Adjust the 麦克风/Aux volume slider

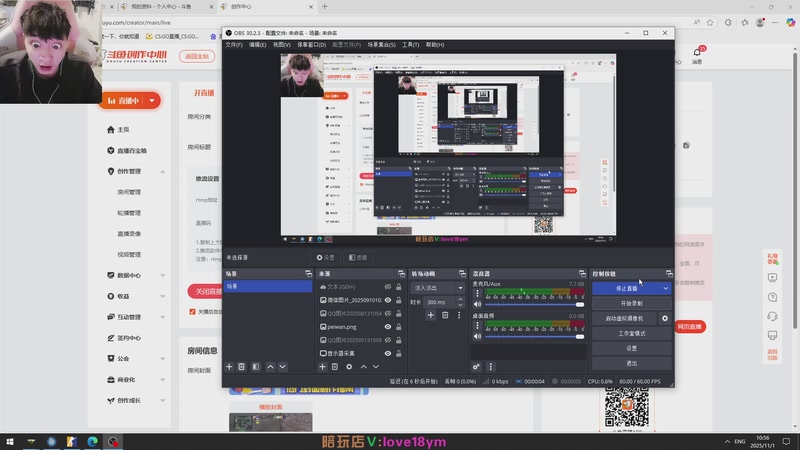click(534, 305)
